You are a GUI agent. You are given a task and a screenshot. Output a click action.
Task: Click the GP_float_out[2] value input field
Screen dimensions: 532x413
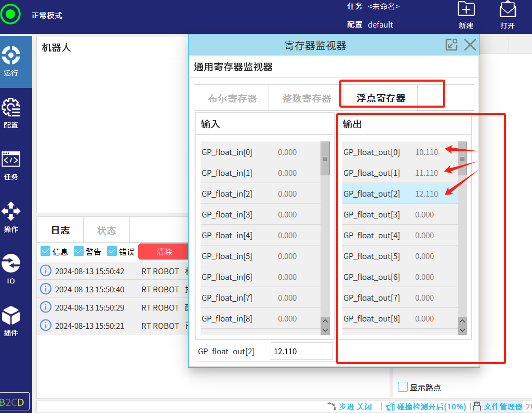click(x=301, y=351)
